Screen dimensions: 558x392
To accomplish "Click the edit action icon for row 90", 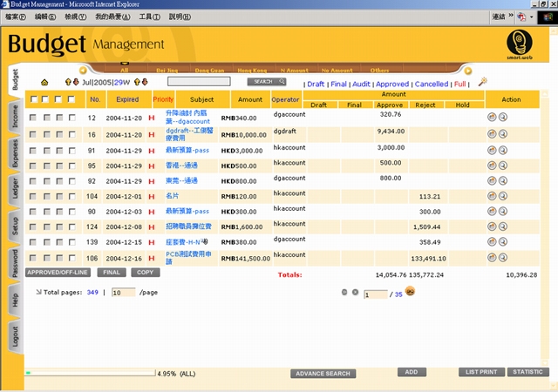I will (492, 212).
